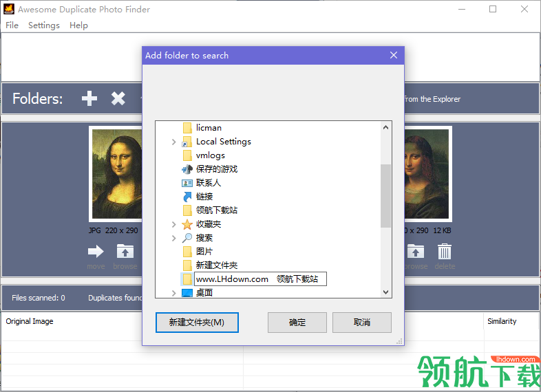Click the add folder plus icon
This screenshot has width=541, height=392.
click(x=89, y=98)
